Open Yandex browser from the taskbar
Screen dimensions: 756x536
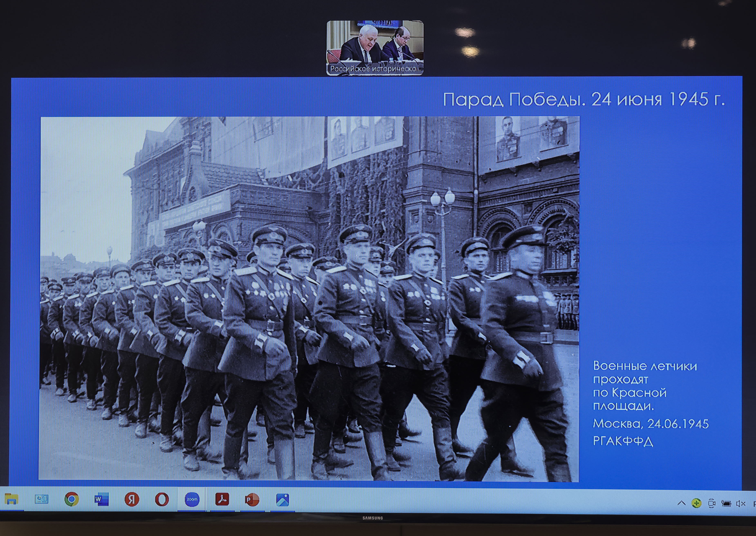(131, 499)
